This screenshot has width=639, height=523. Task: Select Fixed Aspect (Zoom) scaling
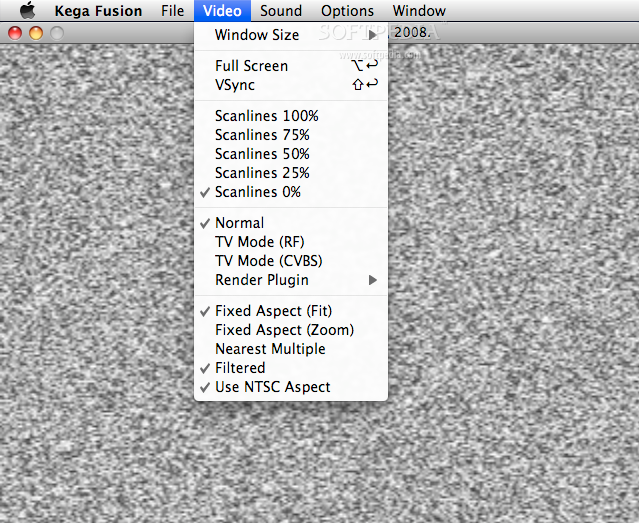pos(291,330)
